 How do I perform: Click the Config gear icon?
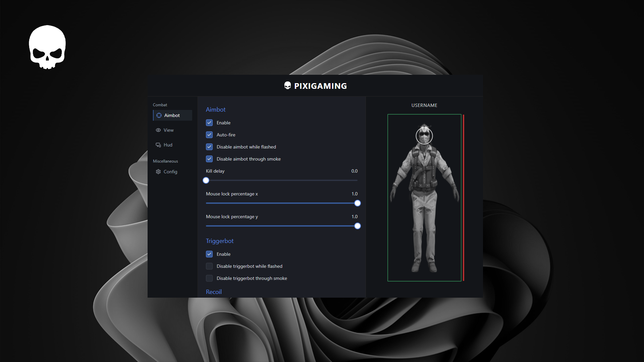[158, 172]
